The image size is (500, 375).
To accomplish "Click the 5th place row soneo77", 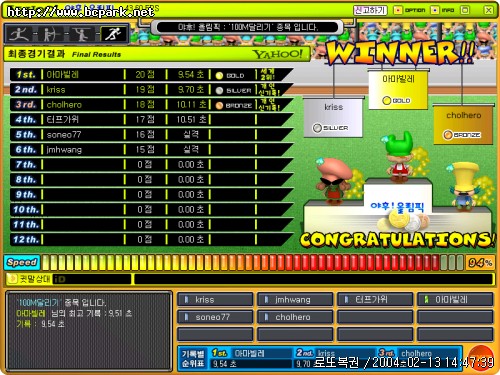I will click(x=152, y=134).
